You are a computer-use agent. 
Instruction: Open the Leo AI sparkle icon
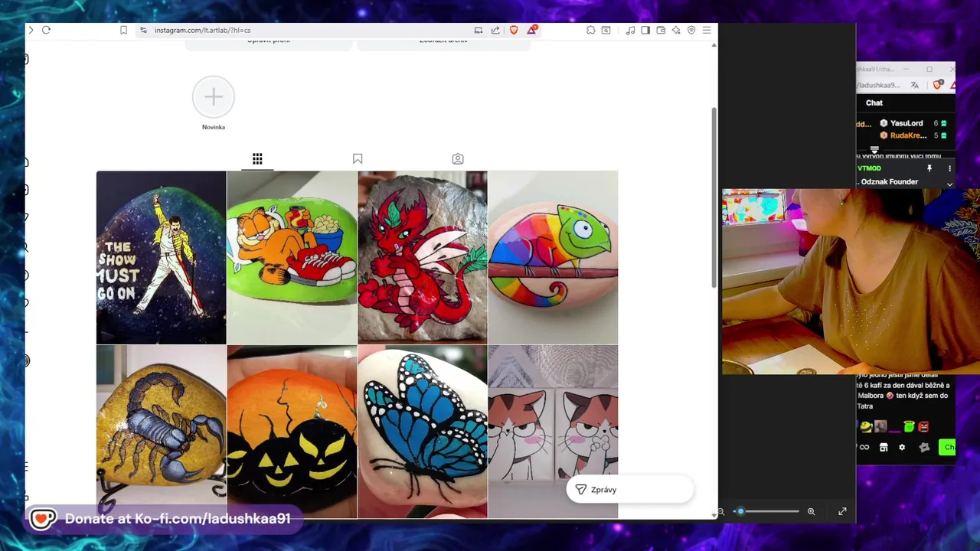tap(676, 30)
